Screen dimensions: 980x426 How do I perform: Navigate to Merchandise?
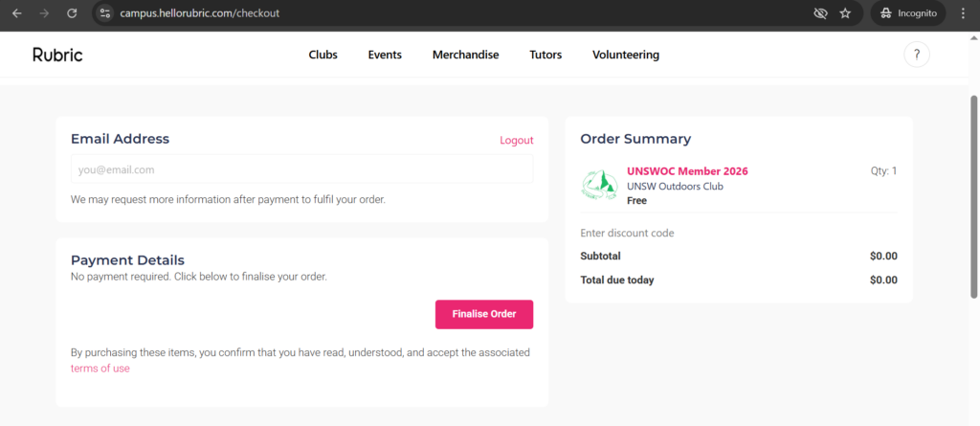click(465, 55)
